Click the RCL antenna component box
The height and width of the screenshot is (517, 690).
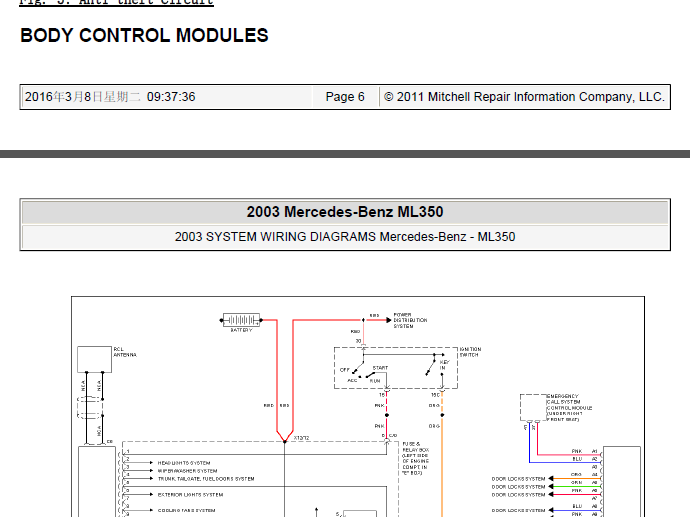tap(94, 359)
